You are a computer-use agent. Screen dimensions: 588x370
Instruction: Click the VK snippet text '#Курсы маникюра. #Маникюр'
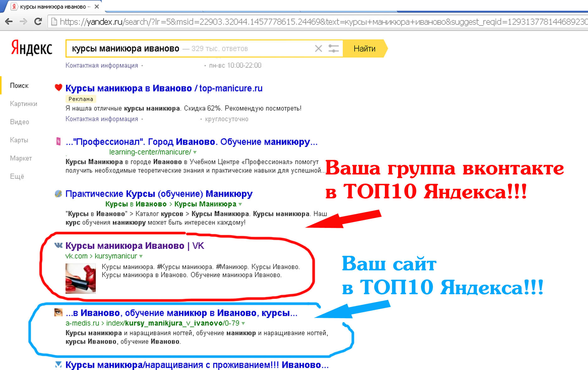pyautogui.click(x=202, y=267)
